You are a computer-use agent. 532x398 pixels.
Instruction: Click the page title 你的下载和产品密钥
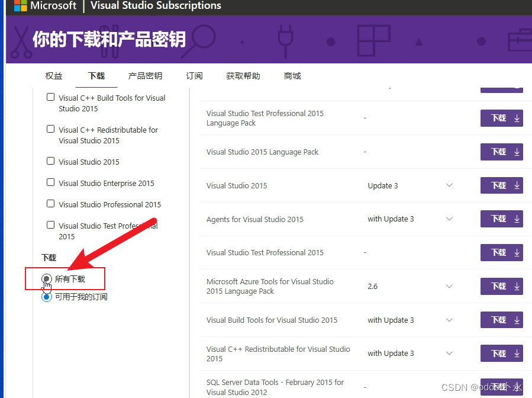pyautogui.click(x=109, y=40)
